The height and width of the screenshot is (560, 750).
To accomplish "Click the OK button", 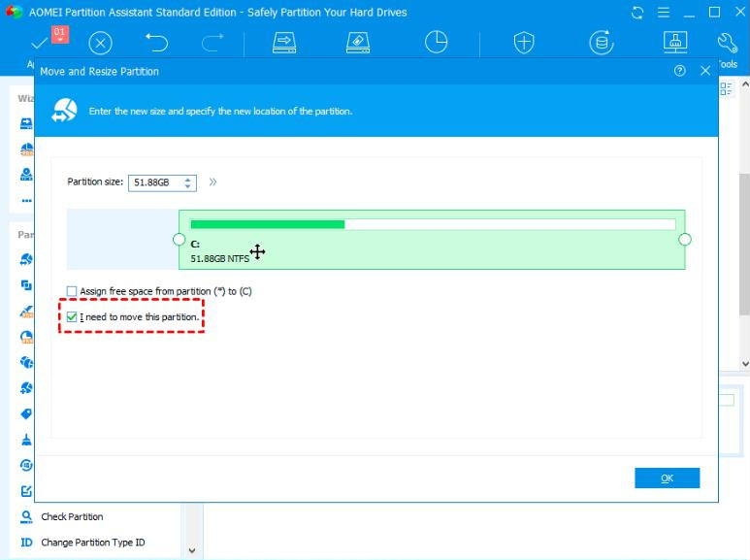I will pyautogui.click(x=667, y=478).
